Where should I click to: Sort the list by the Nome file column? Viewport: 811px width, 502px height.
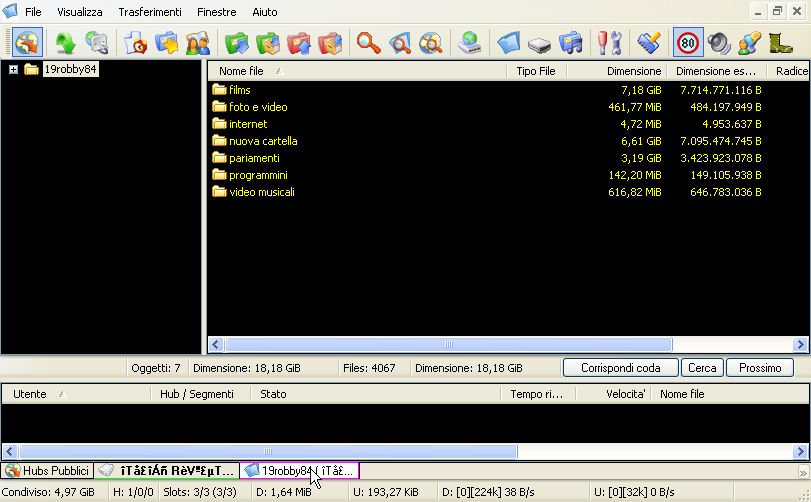pyautogui.click(x=242, y=71)
